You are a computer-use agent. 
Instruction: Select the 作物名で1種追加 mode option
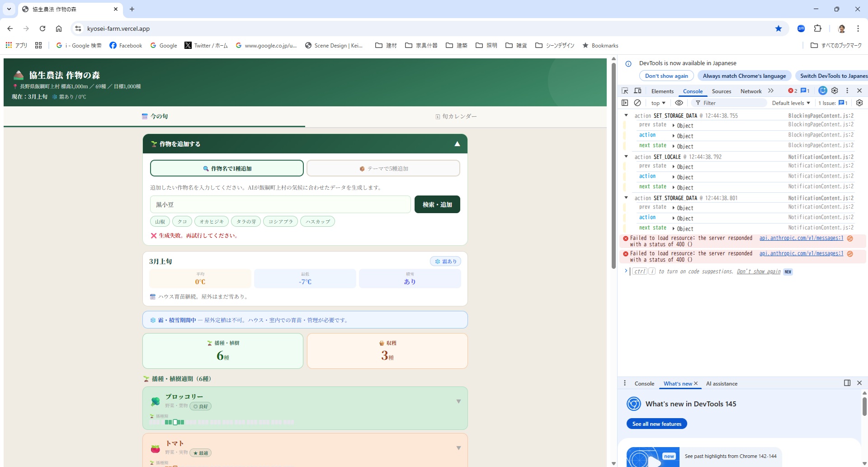[227, 168]
